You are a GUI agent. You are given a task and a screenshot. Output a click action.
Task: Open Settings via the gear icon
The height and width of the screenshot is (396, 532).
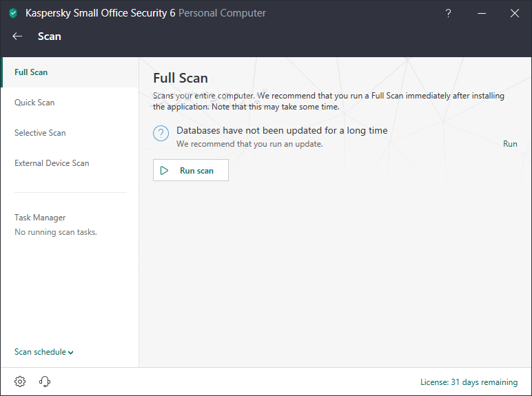pyautogui.click(x=20, y=382)
